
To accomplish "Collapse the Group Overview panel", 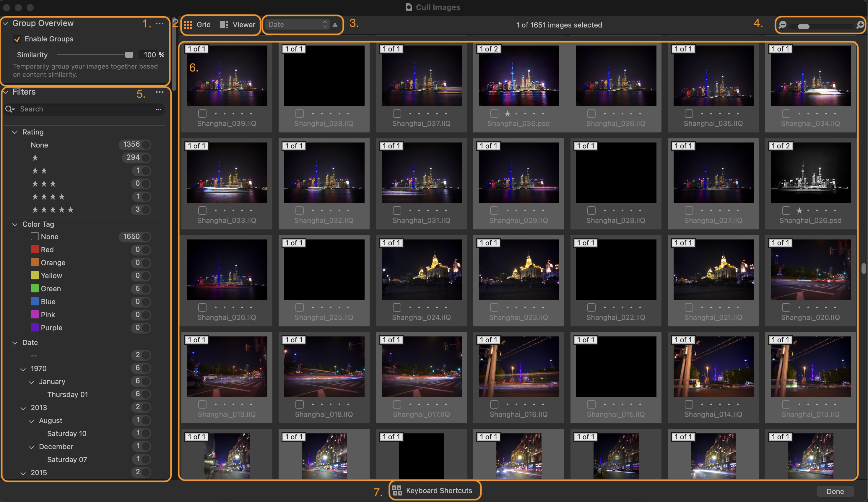I will (x=6, y=23).
